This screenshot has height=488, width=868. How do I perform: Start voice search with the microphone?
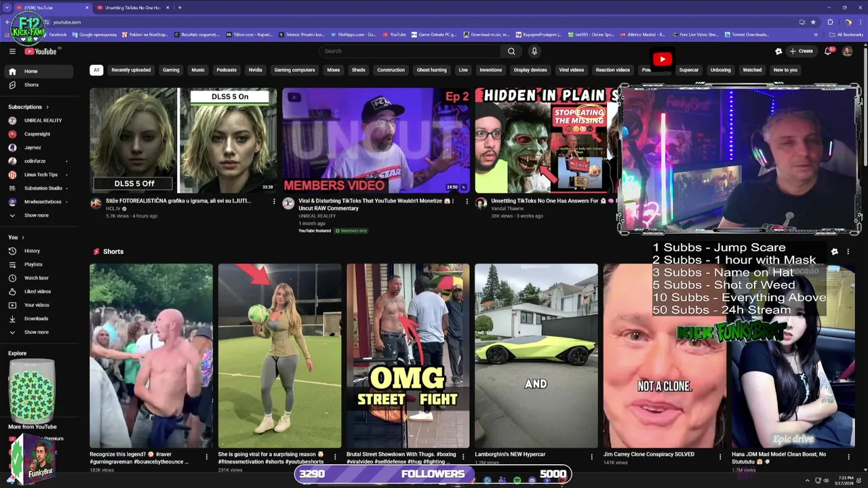click(x=534, y=51)
